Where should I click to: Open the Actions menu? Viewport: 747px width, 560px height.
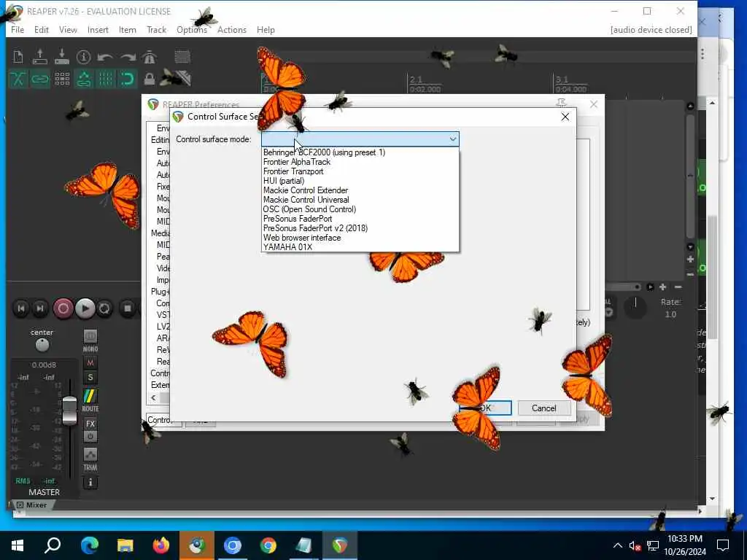pos(232,29)
